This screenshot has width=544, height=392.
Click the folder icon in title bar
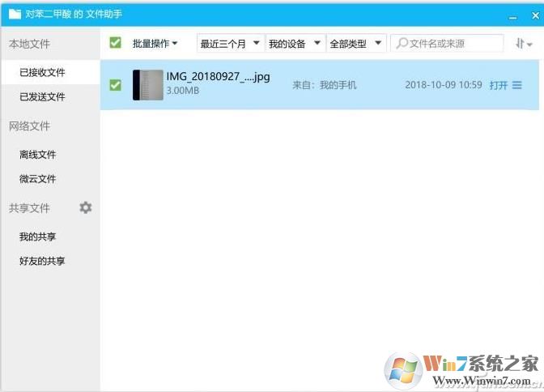(x=15, y=14)
